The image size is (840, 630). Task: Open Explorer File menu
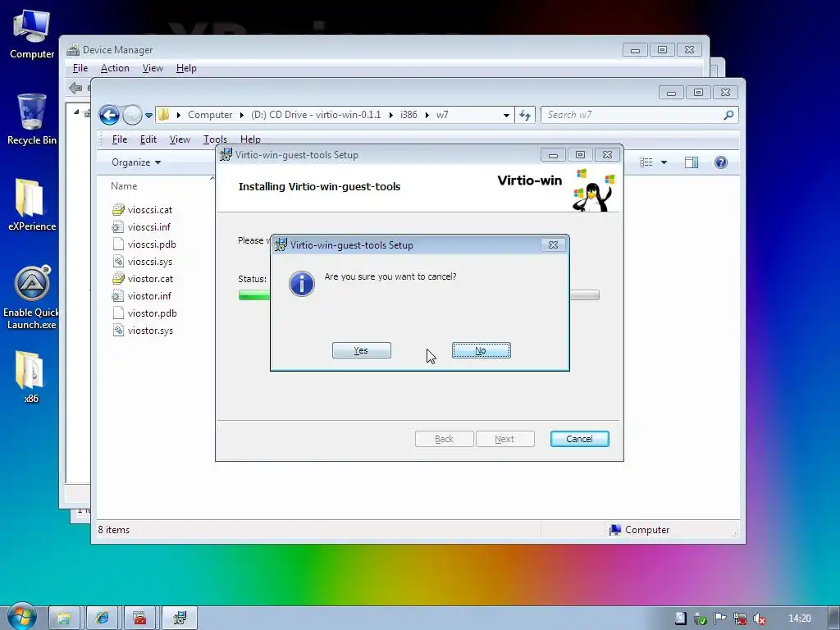120,139
